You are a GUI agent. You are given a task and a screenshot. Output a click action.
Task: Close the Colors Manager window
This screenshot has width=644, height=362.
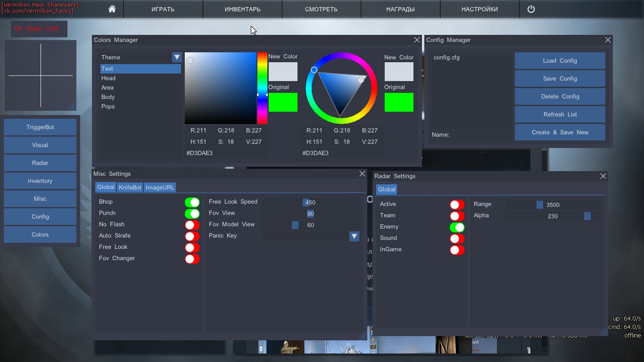point(417,40)
